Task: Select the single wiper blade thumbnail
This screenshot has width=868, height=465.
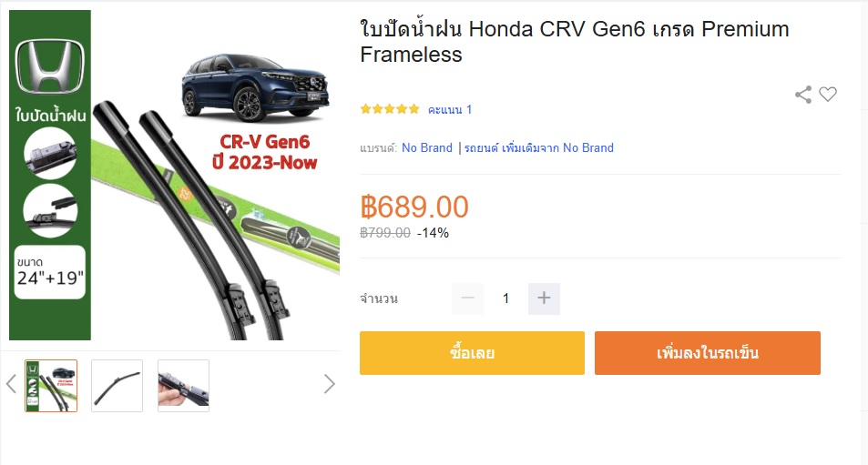Action: [x=117, y=386]
